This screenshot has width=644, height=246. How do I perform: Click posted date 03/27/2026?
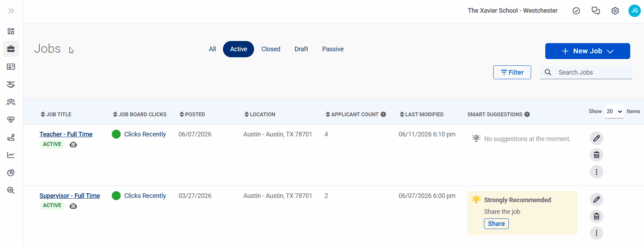[195, 196]
